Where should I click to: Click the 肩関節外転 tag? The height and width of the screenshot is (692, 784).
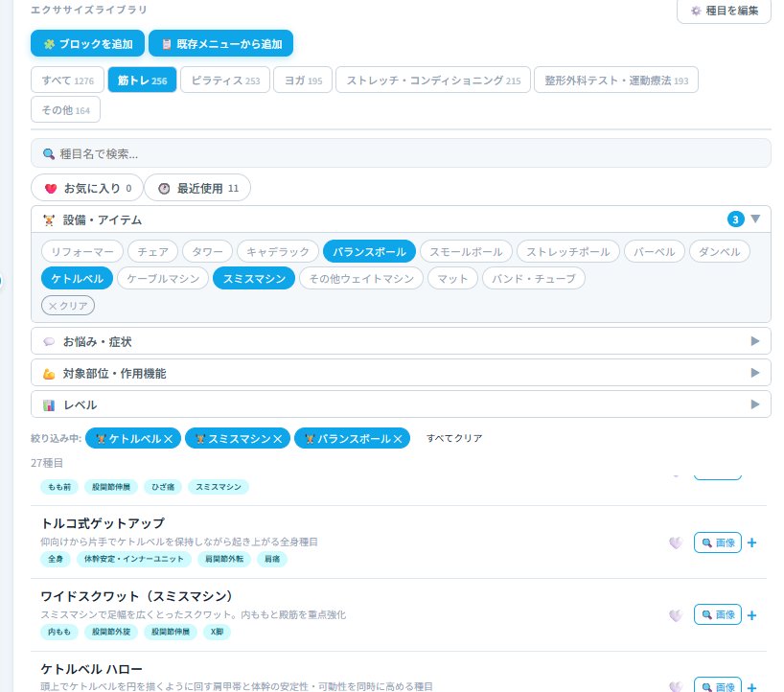224,559
